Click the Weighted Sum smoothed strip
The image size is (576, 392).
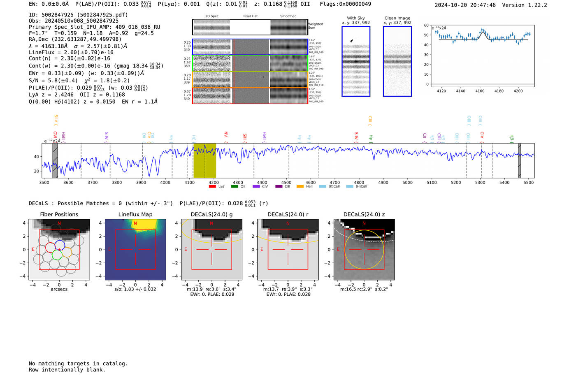tap(289, 27)
